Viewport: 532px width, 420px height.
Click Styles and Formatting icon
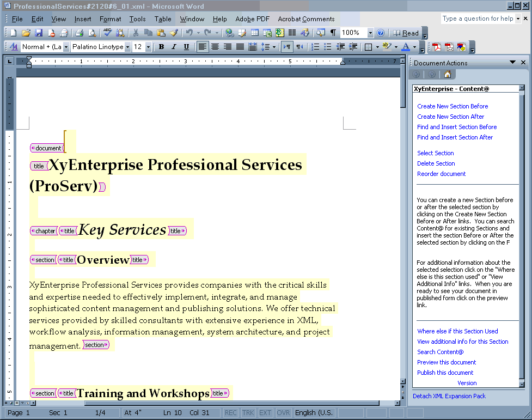[14, 47]
